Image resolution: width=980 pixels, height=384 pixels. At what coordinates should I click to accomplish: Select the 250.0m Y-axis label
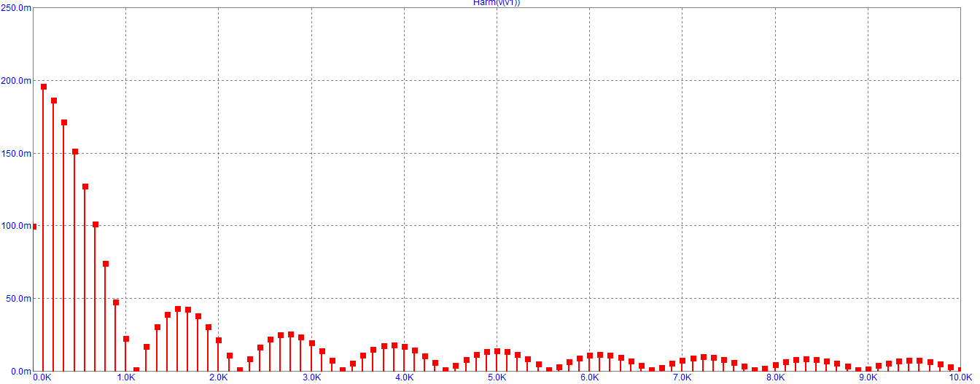pos(16,7)
